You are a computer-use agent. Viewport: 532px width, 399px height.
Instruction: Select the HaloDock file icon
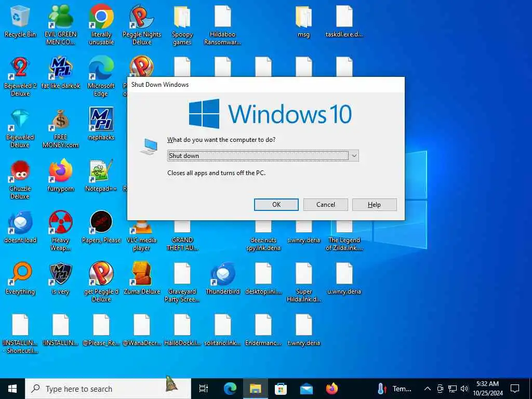(x=182, y=330)
